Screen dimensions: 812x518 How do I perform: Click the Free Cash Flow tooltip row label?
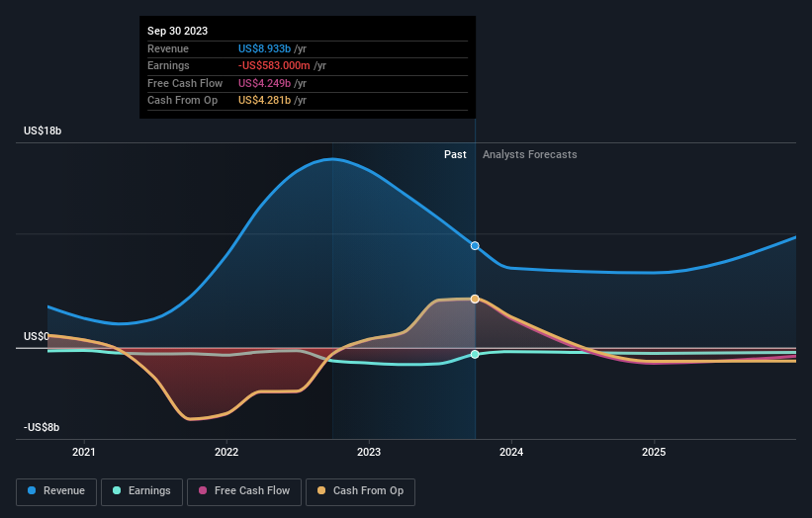coord(185,83)
